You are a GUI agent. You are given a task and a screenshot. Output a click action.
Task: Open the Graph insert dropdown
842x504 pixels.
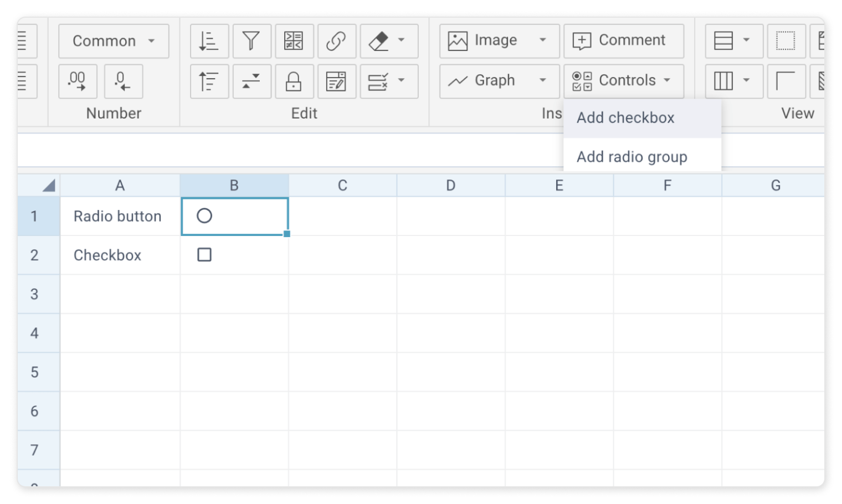pos(499,81)
